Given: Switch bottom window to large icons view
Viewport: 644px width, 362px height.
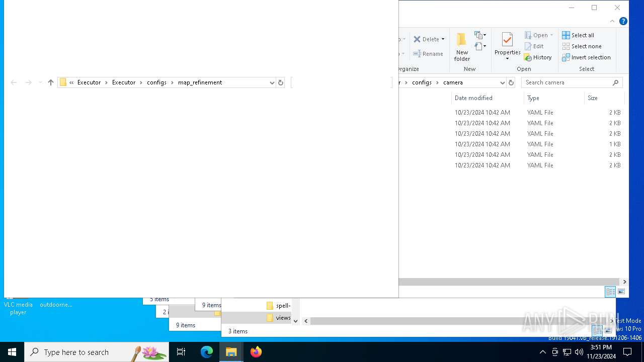Looking at the screenshot, I should 608,331.
